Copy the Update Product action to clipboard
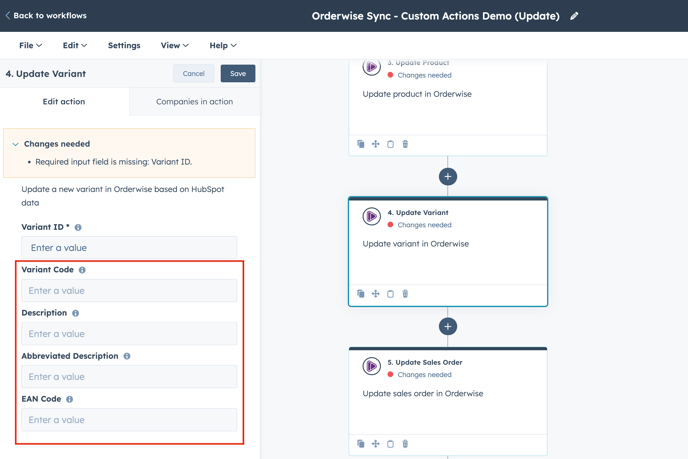Image resolution: width=688 pixels, height=459 pixels. 390,144
